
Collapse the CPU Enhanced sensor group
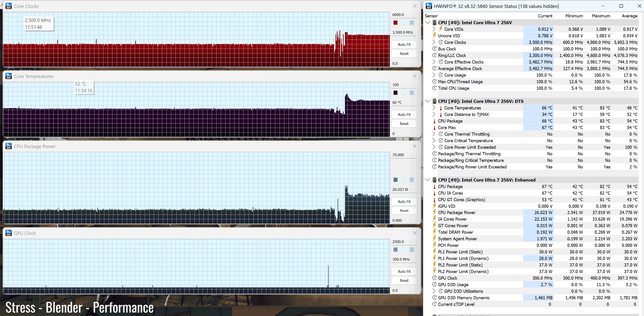pyautogui.click(x=428, y=180)
